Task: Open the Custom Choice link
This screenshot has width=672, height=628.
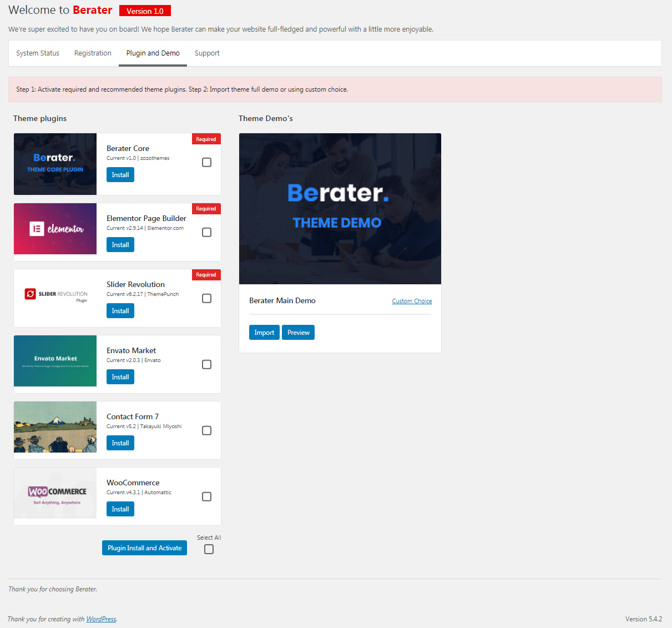Action: (412, 301)
